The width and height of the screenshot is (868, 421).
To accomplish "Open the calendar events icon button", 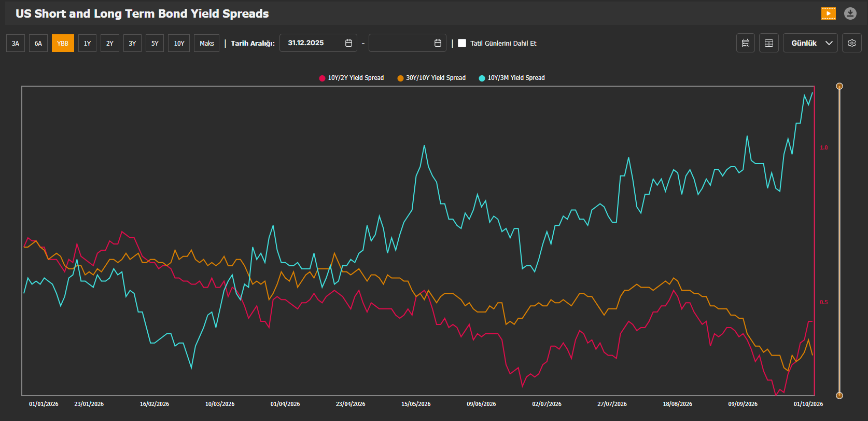I will [746, 43].
